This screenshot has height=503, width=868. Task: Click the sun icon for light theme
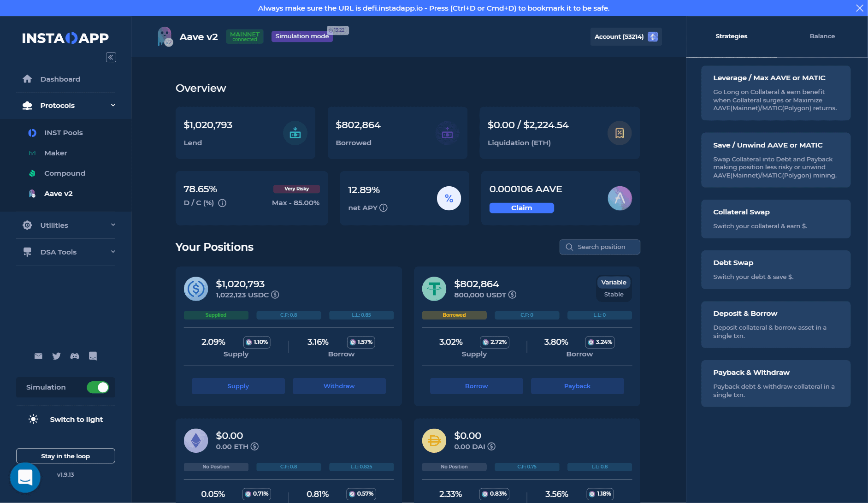click(x=33, y=419)
